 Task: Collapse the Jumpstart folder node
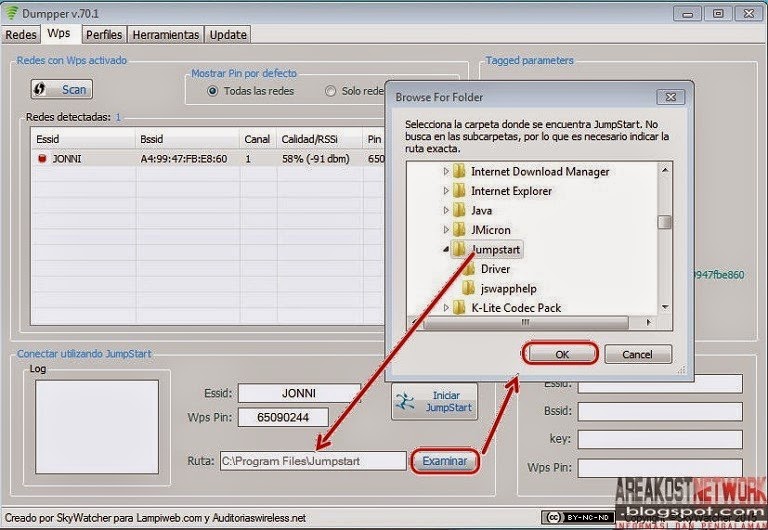click(x=446, y=250)
